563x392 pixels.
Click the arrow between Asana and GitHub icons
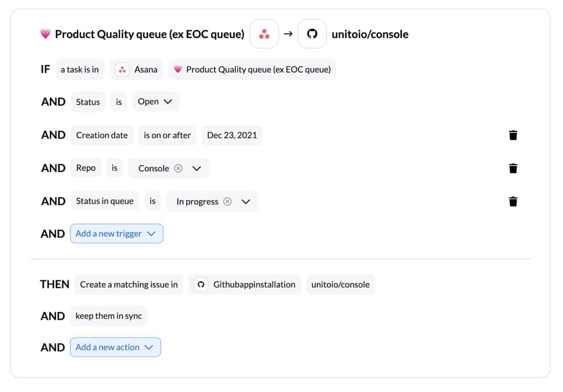[288, 34]
